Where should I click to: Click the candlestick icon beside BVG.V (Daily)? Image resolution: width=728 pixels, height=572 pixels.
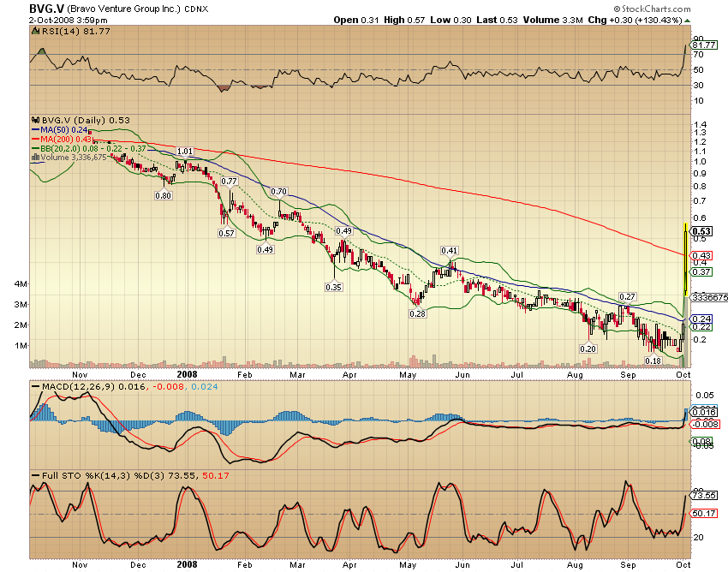pos(35,120)
